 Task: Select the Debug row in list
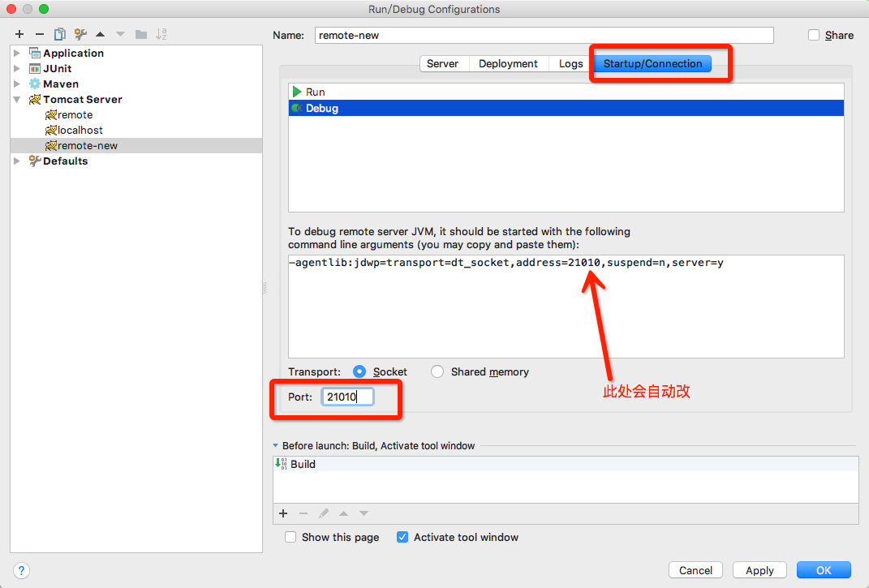coord(566,108)
